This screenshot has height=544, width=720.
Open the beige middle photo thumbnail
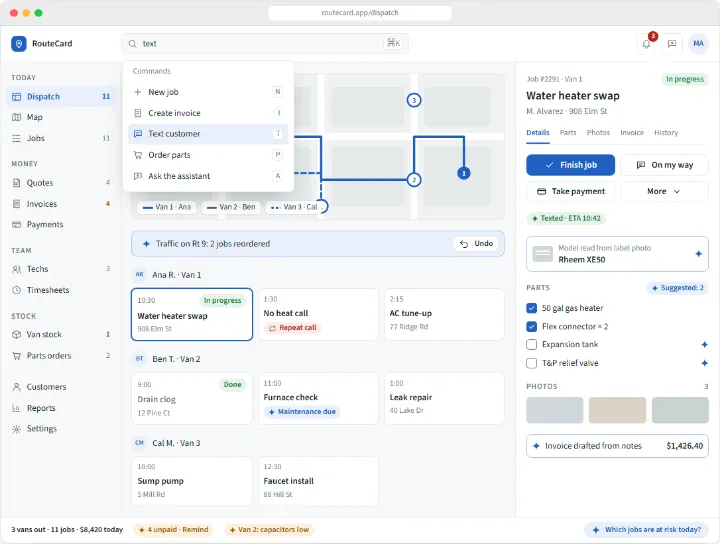click(x=617, y=410)
